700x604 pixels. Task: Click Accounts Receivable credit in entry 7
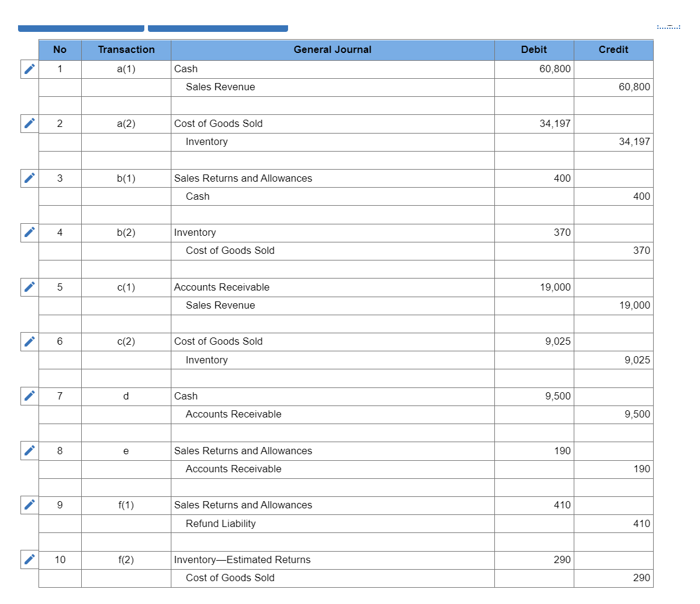tap(233, 414)
